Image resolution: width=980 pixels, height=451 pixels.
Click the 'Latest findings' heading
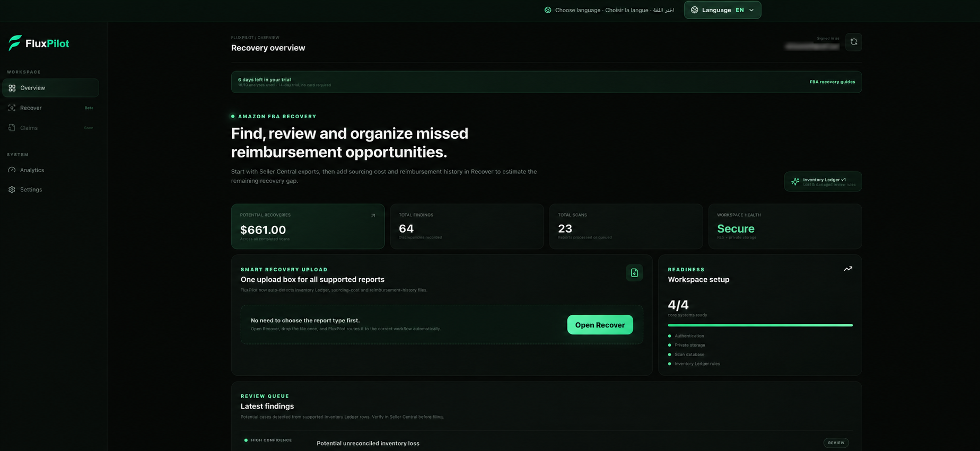coord(267,406)
